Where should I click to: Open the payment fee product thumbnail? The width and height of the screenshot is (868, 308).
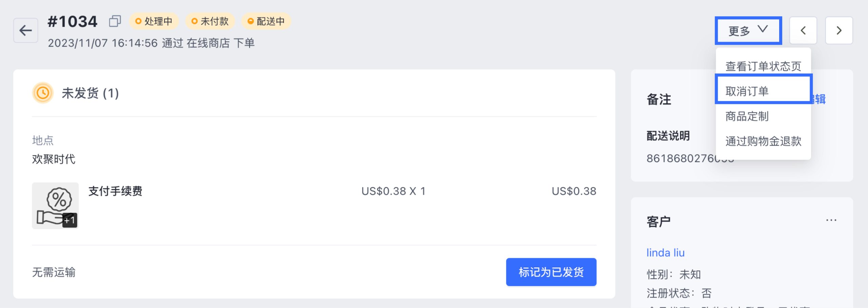[x=55, y=206]
